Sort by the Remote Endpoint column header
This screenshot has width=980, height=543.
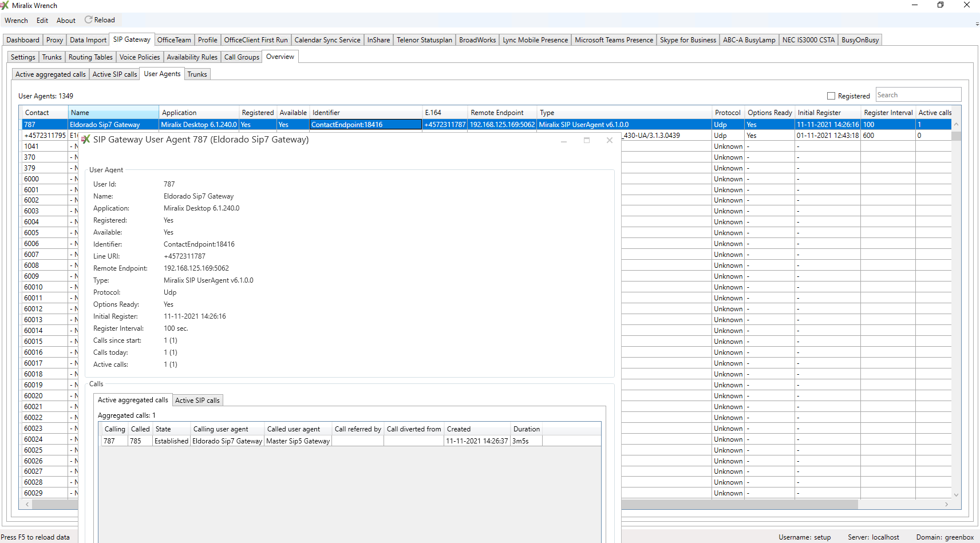click(x=502, y=113)
